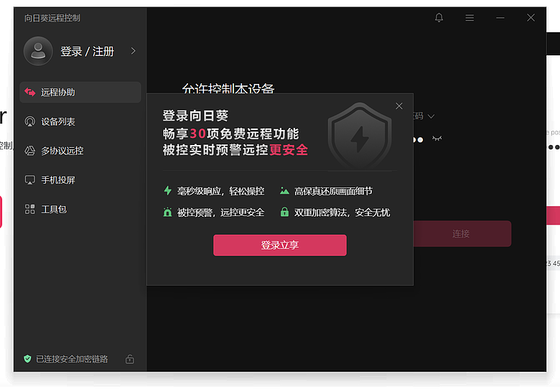
Task: Close the login promotion dialog
Action: [x=399, y=106]
